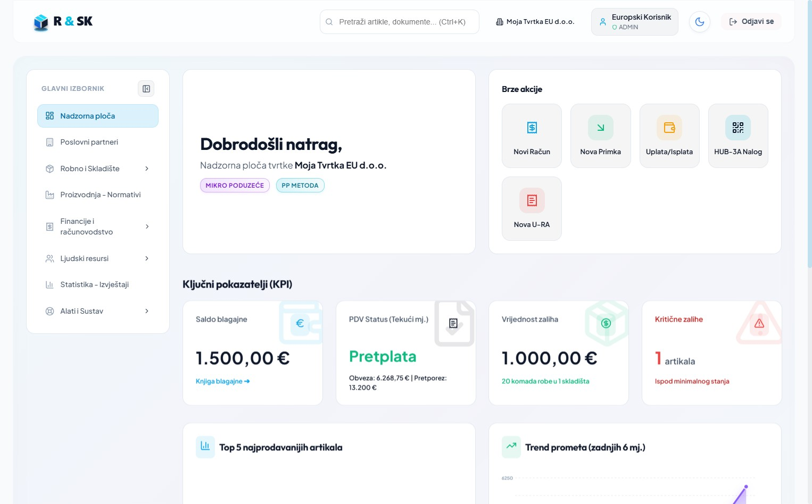Click the "Dobrodošli natrag," heading
This screenshot has height=504, width=812.
coord(271,145)
